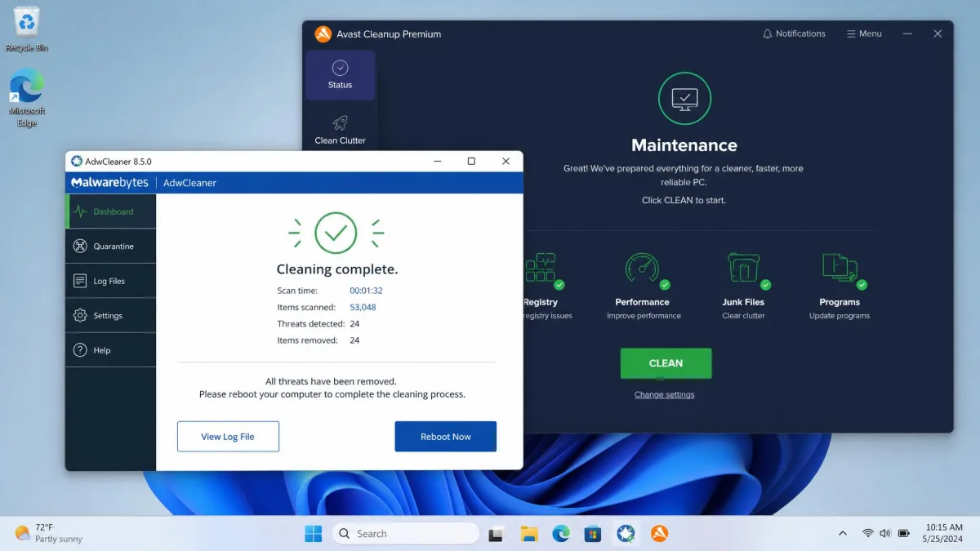Click the Malwarebytes logo in header
The height and width of the screenshot is (551, 980).
pyautogui.click(x=109, y=183)
